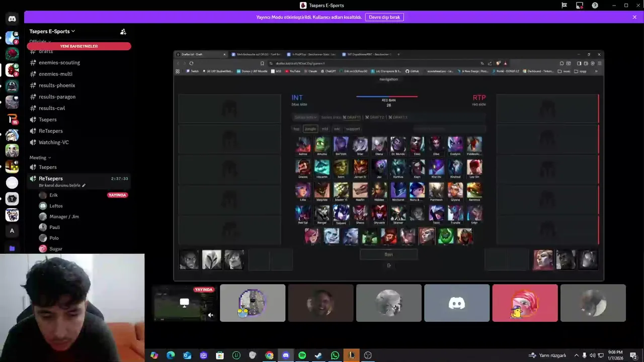Viewport: 644px width, 362px height.
Task: Open Spotify from the taskbar
Action: click(x=302, y=355)
